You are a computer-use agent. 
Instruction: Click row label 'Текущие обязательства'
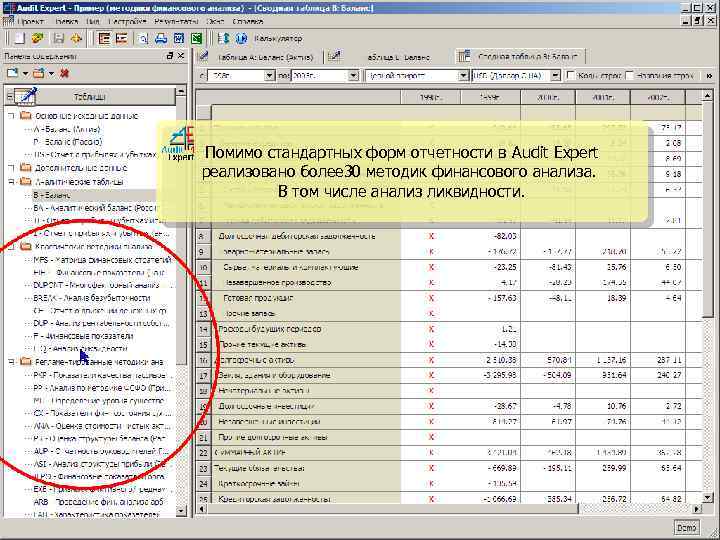point(259,468)
